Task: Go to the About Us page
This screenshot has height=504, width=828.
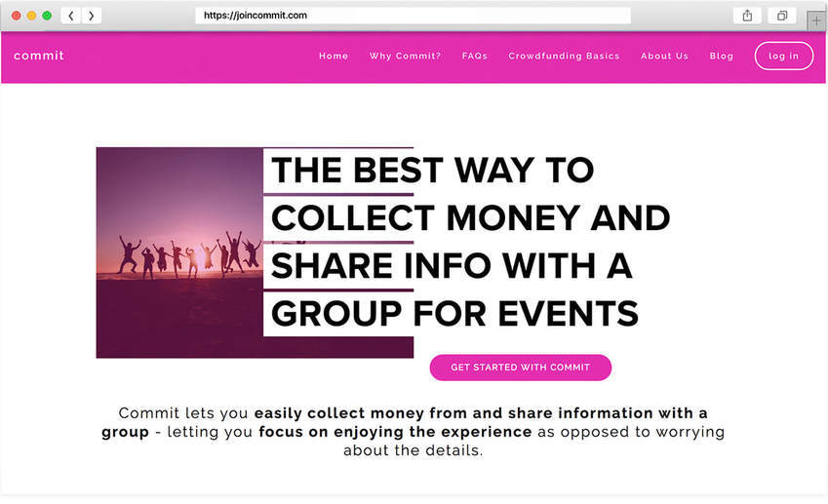Action: coord(664,57)
